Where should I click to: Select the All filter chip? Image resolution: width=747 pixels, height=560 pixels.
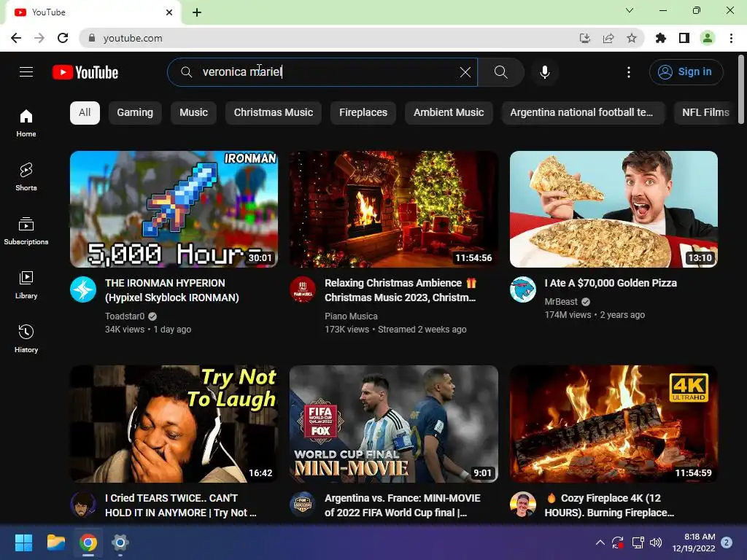click(x=85, y=113)
